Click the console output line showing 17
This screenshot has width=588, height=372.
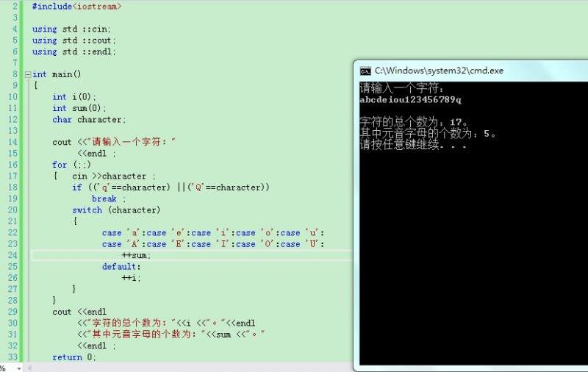tap(414, 122)
